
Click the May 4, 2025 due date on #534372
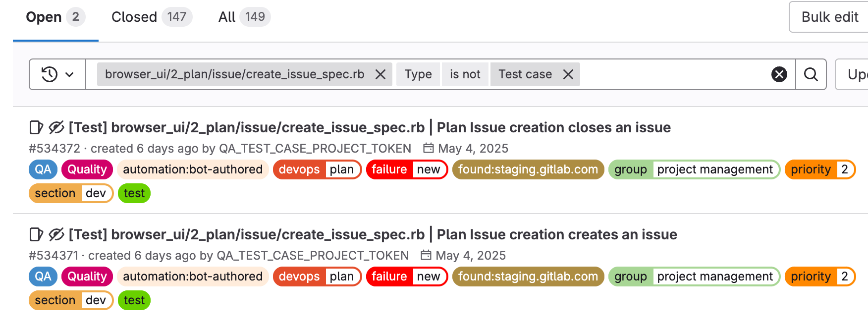[466, 149]
